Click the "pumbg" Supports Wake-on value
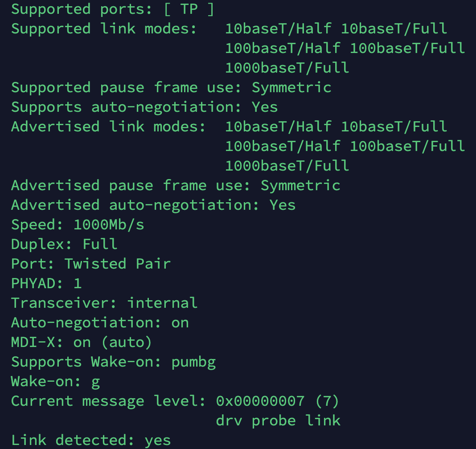Image resolution: width=476 pixels, height=449 pixels. [x=193, y=362]
